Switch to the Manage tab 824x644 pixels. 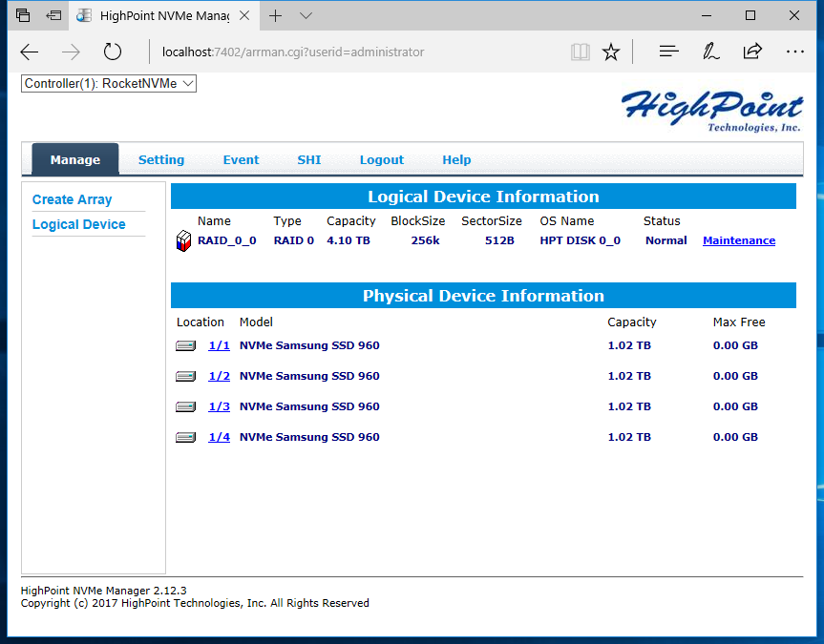pos(75,159)
